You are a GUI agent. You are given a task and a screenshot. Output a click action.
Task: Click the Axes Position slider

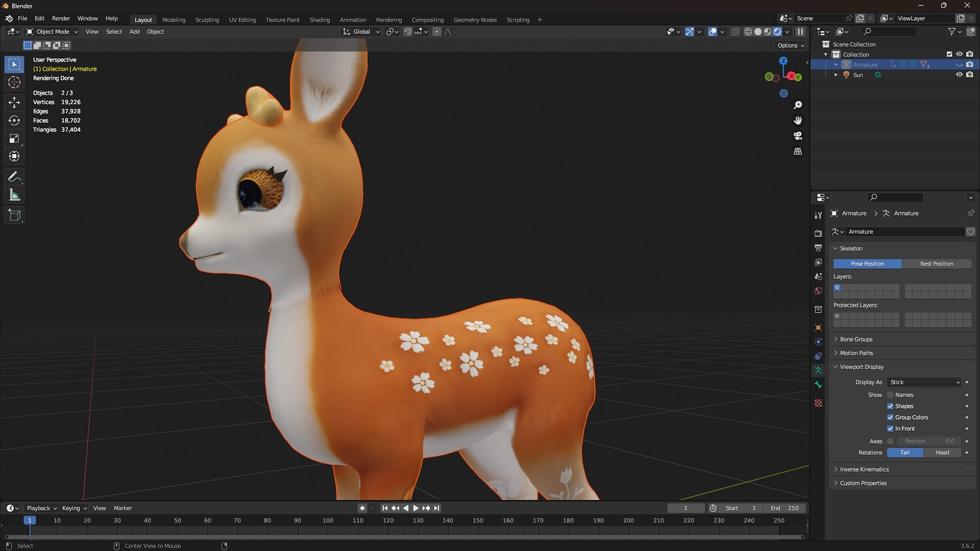click(x=929, y=441)
